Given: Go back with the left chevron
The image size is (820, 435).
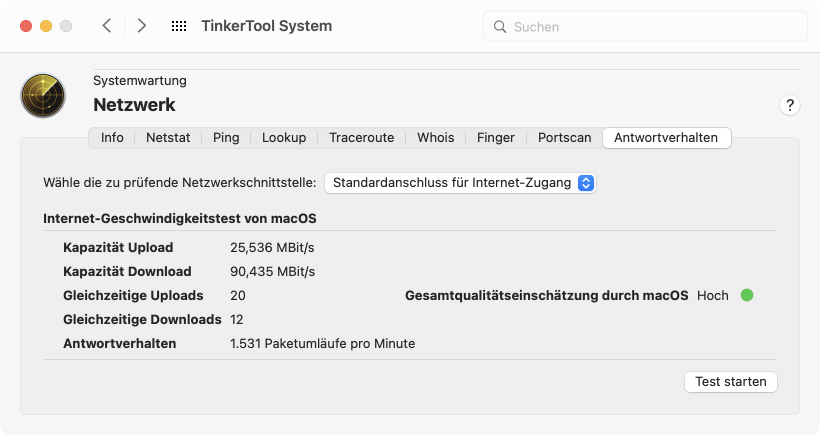Looking at the screenshot, I should [107, 26].
